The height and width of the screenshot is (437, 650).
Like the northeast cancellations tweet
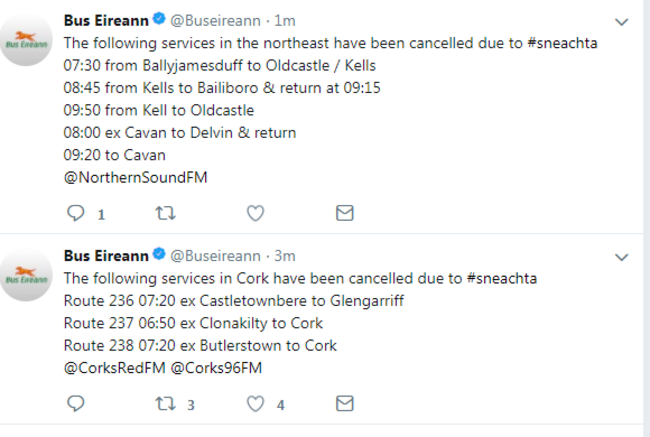[255, 213]
